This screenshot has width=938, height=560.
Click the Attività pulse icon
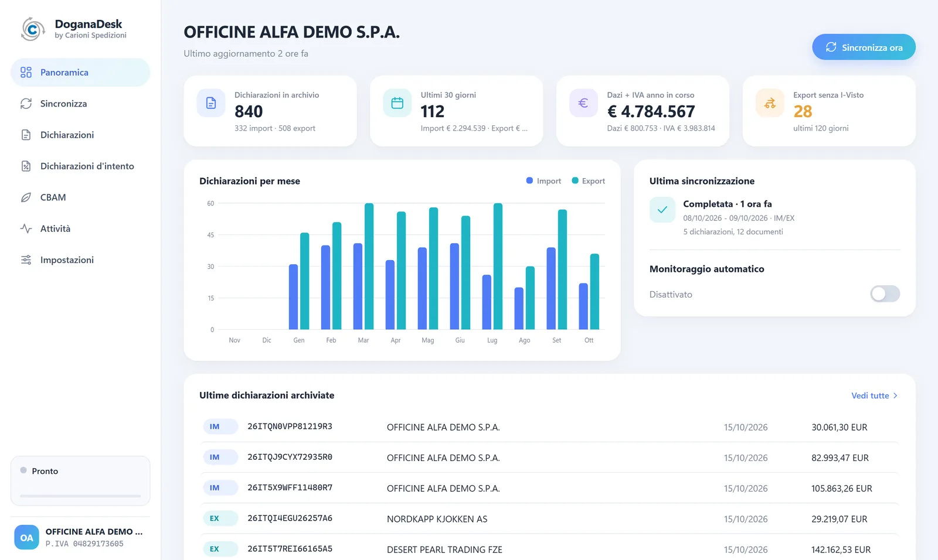pos(26,228)
